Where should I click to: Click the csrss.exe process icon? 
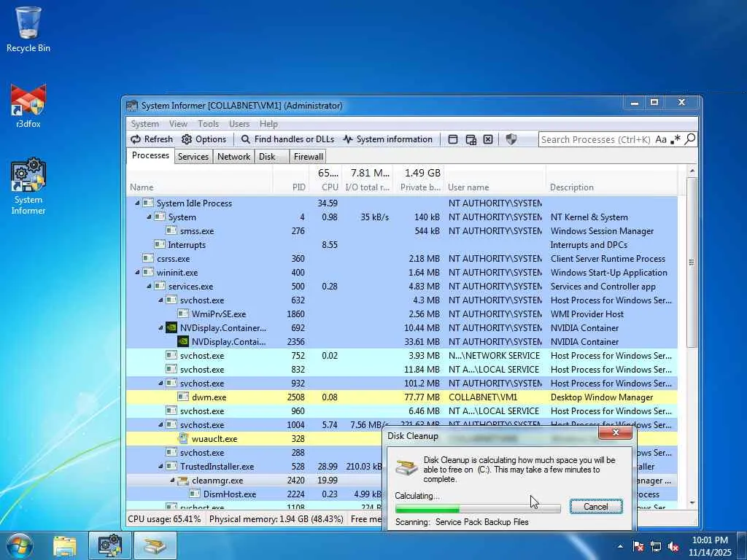point(148,258)
